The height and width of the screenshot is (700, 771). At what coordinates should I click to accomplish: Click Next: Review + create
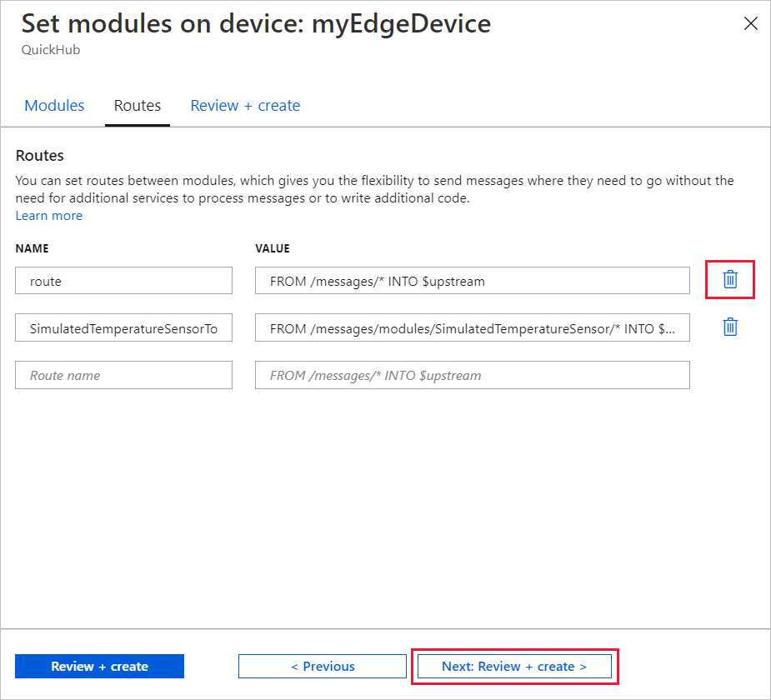tap(514, 667)
